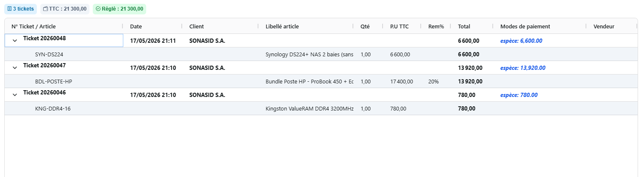This screenshot has width=644, height=177.
Task: Click the Réglé : 21 300,00 badge
Action: (x=119, y=8)
